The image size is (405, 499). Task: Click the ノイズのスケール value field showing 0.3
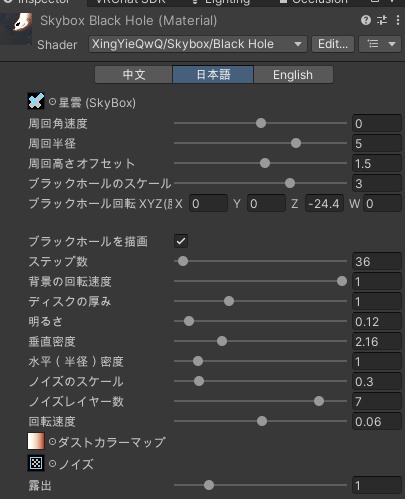pyautogui.click(x=377, y=381)
